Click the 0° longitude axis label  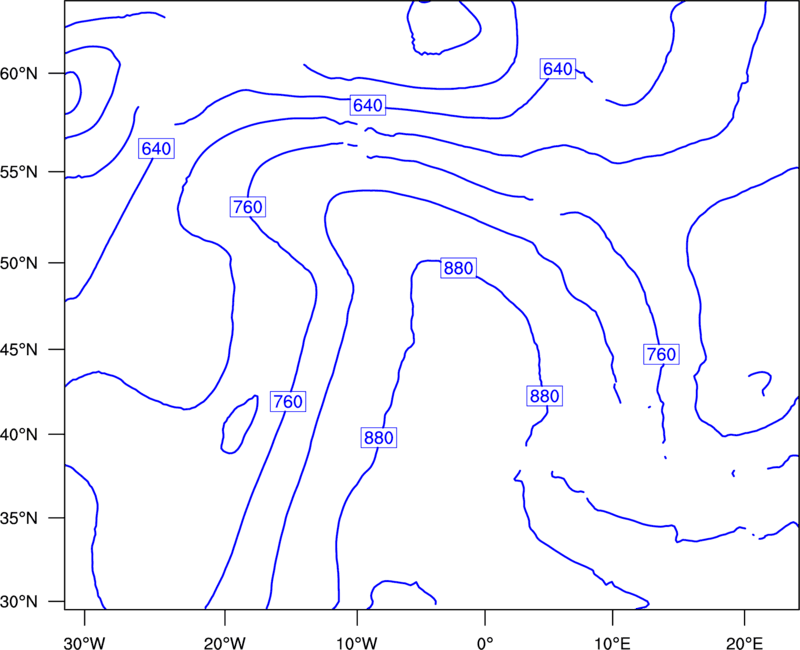click(x=485, y=643)
